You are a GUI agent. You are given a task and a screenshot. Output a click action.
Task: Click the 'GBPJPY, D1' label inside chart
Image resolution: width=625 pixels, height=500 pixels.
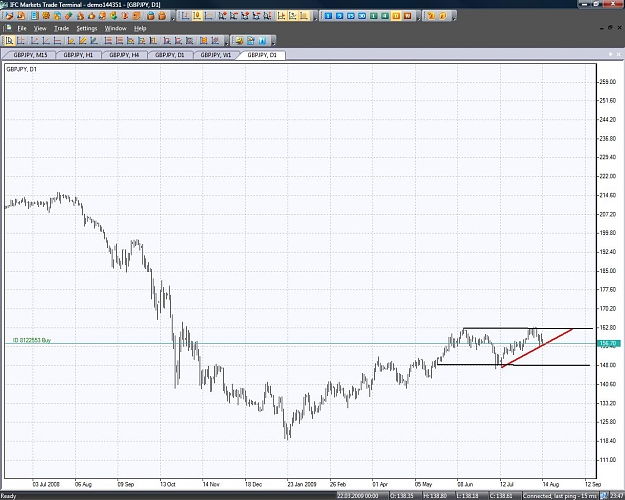(22, 69)
